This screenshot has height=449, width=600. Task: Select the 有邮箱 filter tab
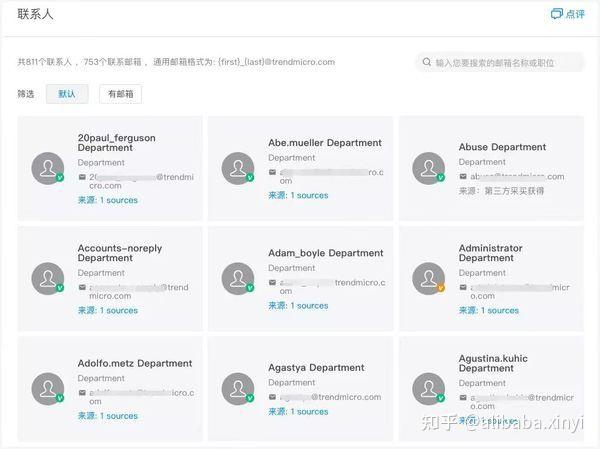click(120, 94)
